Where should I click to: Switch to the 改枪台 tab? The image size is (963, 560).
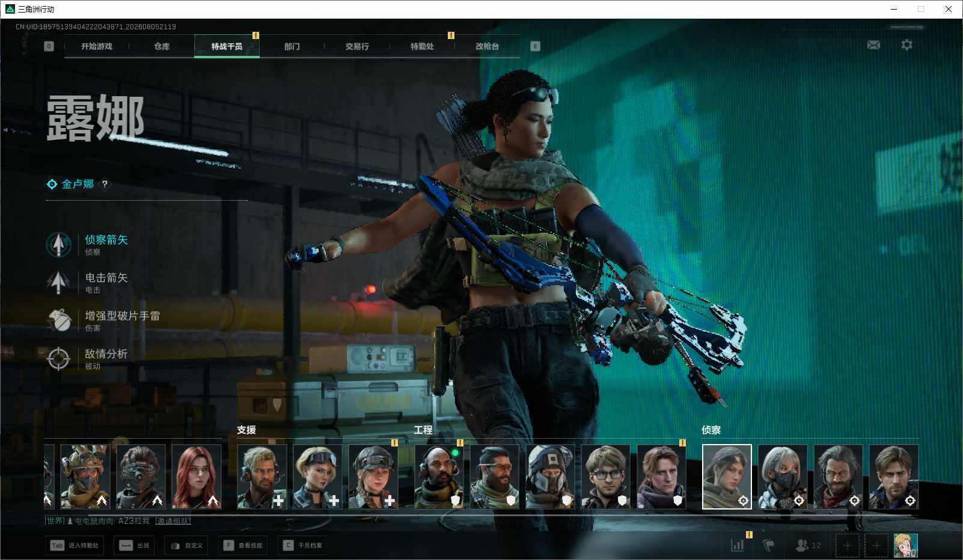[487, 46]
